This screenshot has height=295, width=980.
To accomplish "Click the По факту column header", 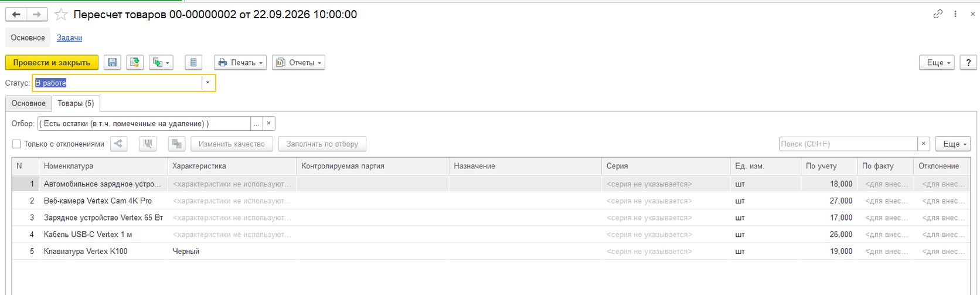I will pos(885,167).
